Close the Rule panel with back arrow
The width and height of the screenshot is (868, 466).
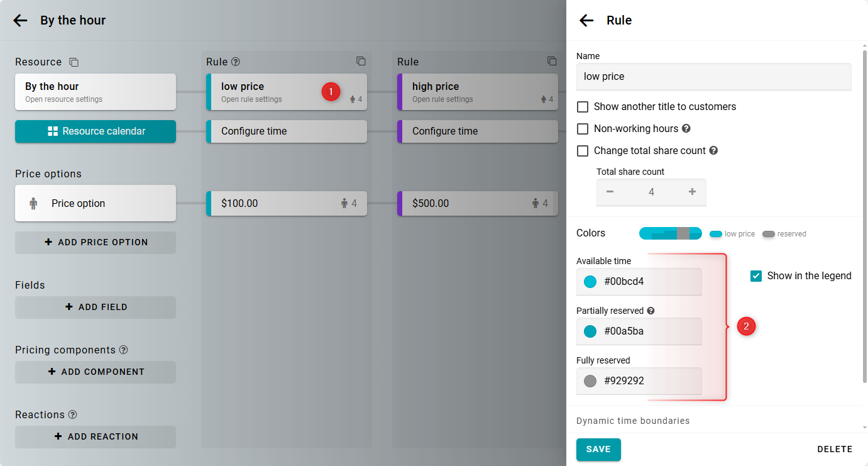pyautogui.click(x=586, y=20)
